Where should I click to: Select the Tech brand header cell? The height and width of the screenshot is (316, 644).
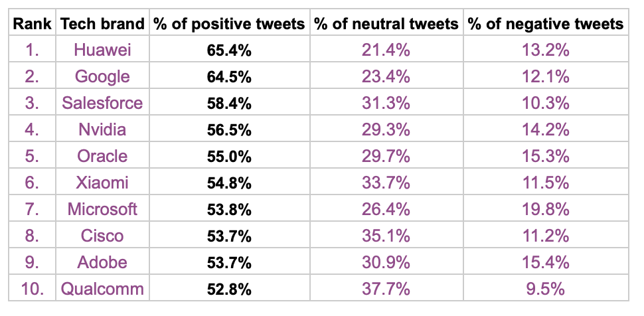(x=102, y=24)
